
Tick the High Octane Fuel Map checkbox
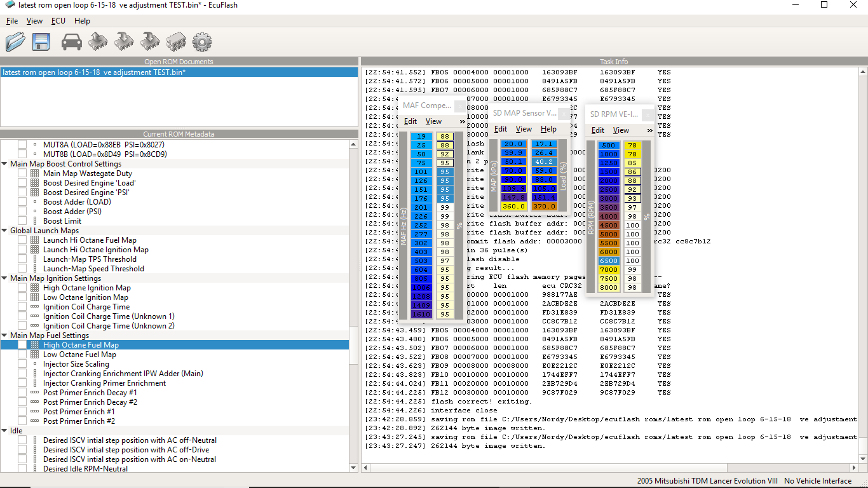click(22, 345)
